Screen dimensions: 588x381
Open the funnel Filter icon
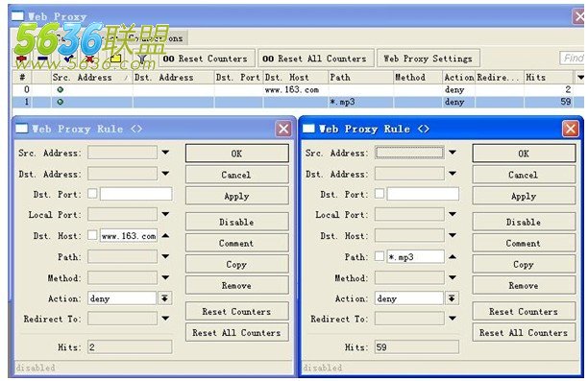coord(142,59)
